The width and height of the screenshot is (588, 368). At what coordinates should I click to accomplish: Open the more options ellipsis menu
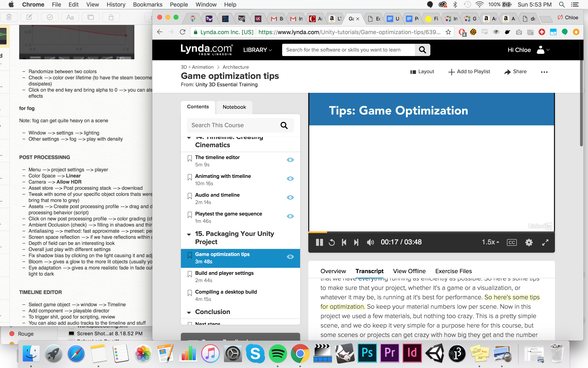pyautogui.click(x=544, y=72)
